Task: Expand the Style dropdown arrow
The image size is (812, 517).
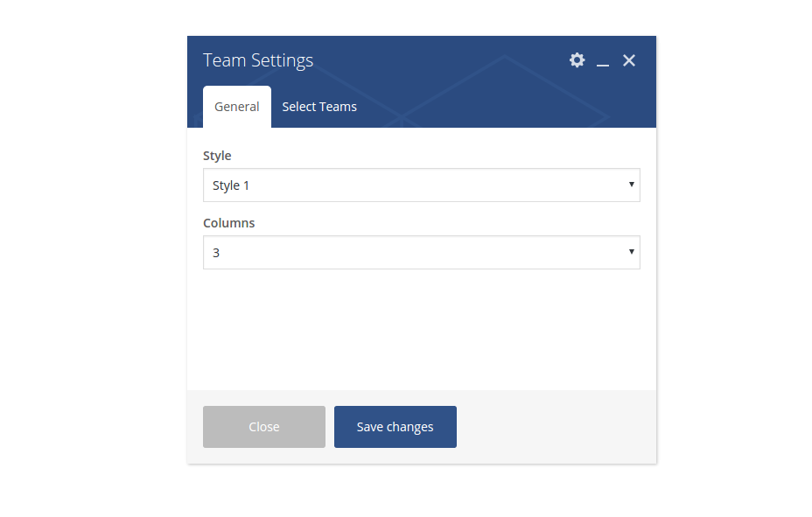Action: click(x=631, y=185)
